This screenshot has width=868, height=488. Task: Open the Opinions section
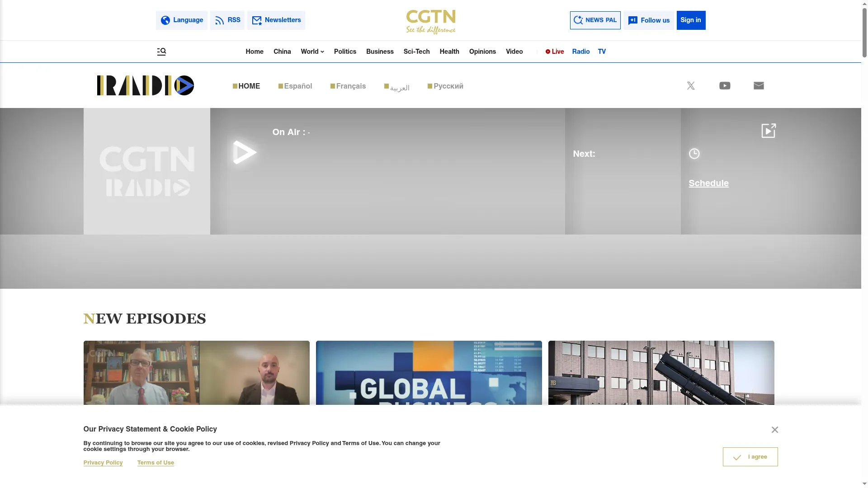click(482, 52)
